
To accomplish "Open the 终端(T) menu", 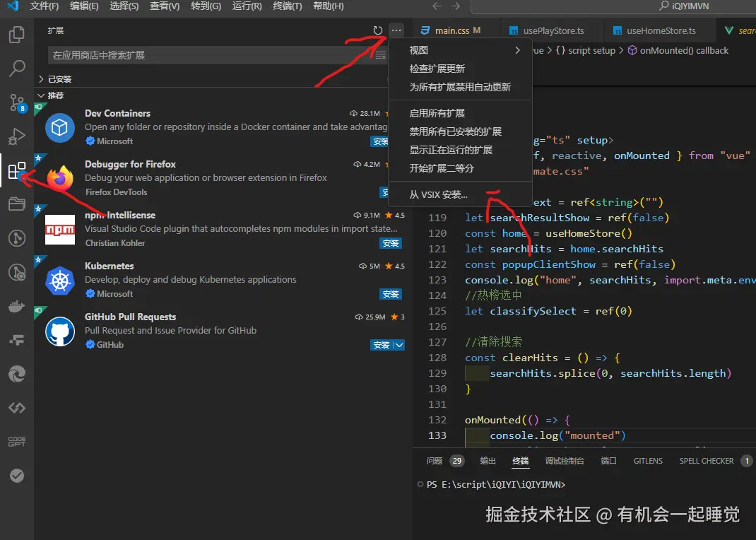I will 288,6.
